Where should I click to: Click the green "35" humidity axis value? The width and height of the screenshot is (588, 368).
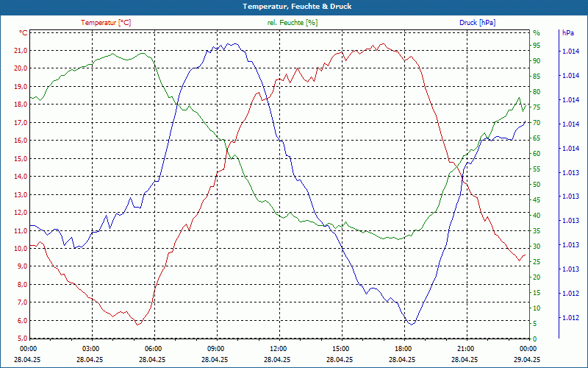pyautogui.click(x=537, y=231)
